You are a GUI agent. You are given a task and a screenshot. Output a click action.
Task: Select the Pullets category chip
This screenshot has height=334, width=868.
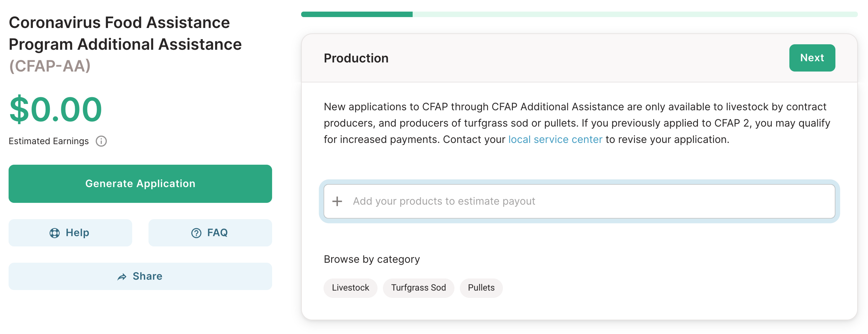[481, 288]
